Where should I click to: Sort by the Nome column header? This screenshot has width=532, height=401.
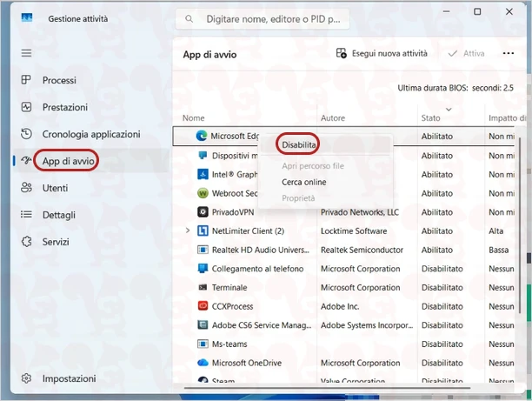(x=193, y=117)
